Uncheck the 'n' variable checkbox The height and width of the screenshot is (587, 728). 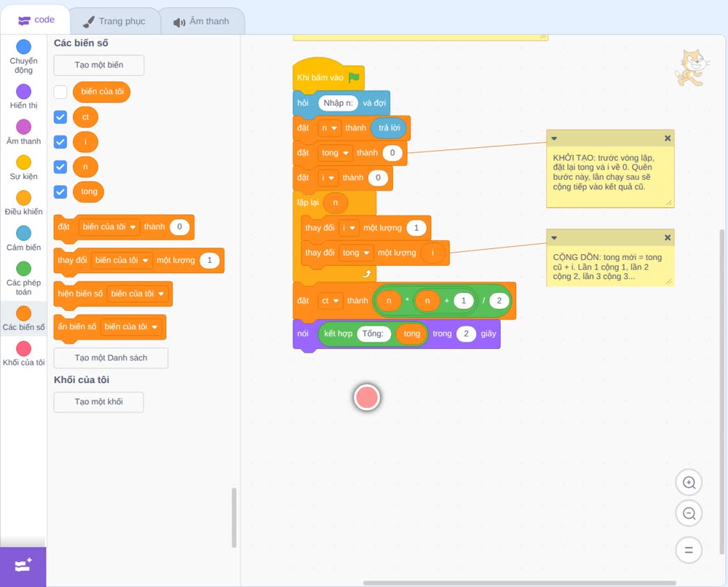click(x=60, y=167)
